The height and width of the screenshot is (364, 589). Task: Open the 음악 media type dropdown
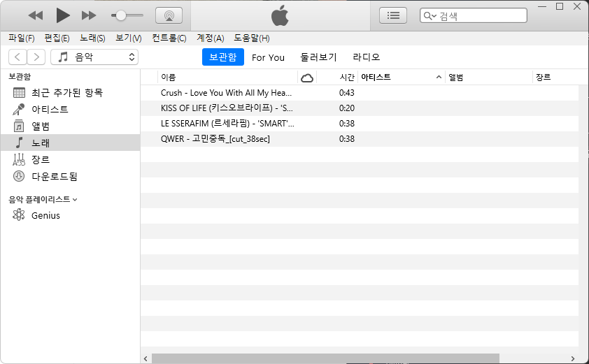94,57
